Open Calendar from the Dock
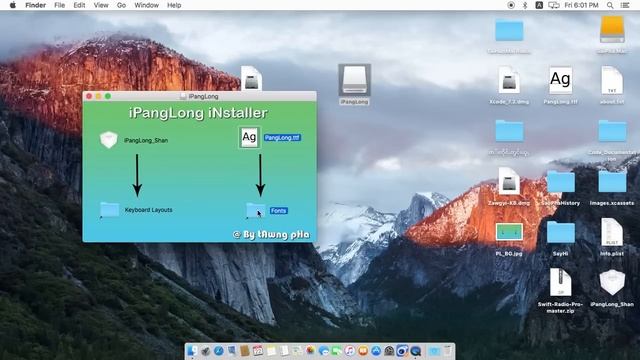 [x=258, y=351]
